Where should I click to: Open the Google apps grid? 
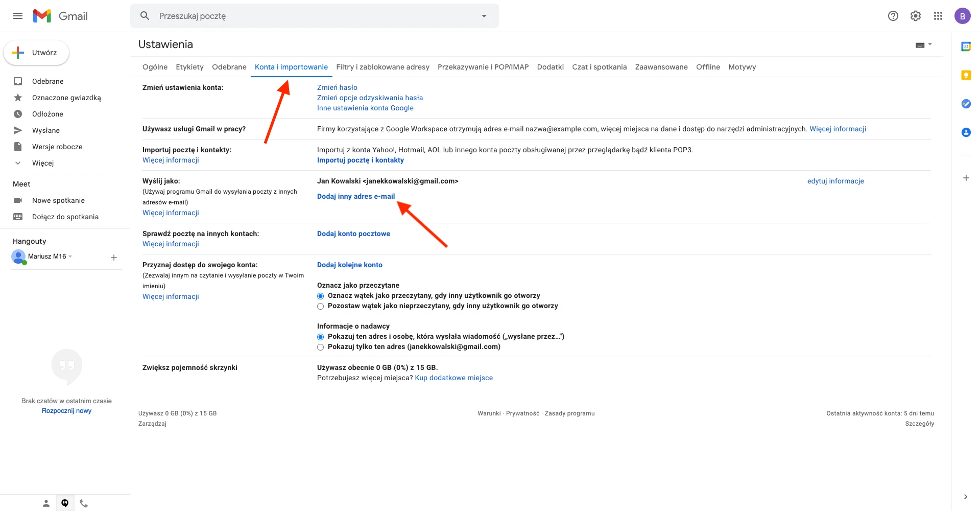938,16
